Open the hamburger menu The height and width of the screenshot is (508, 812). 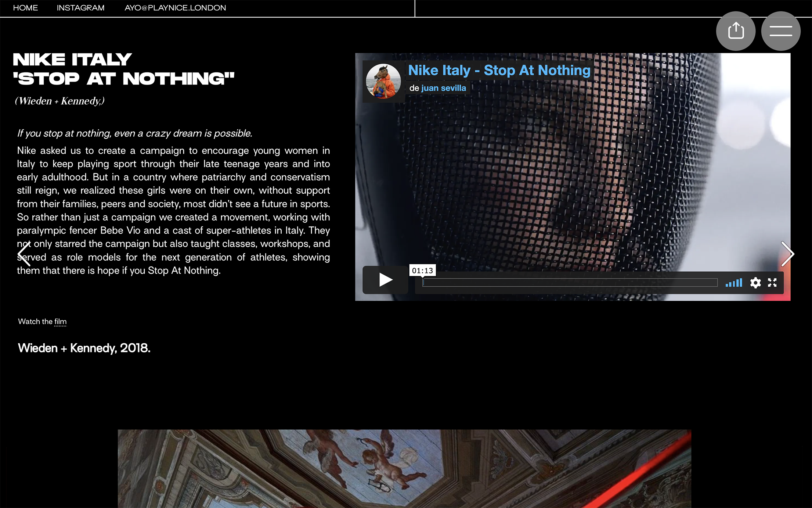click(780, 31)
